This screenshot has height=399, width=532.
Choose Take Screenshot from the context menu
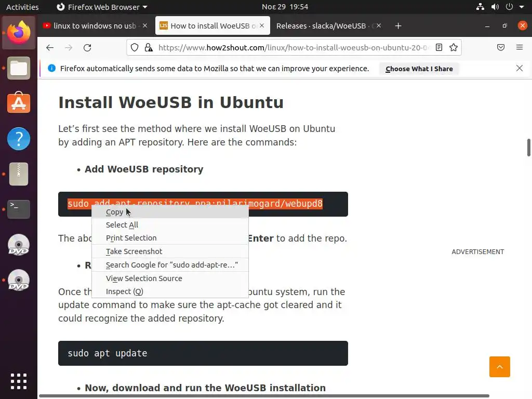pos(170,251)
